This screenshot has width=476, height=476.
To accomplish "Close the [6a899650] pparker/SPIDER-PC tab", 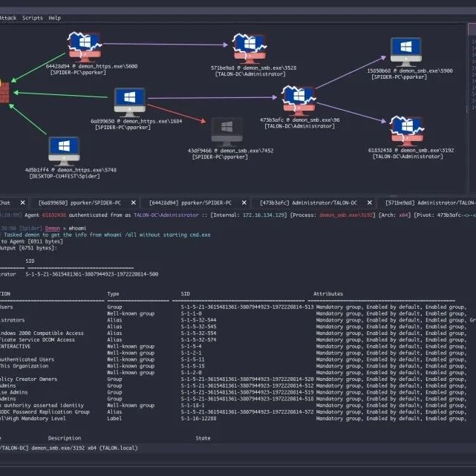I will pos(133,203).
